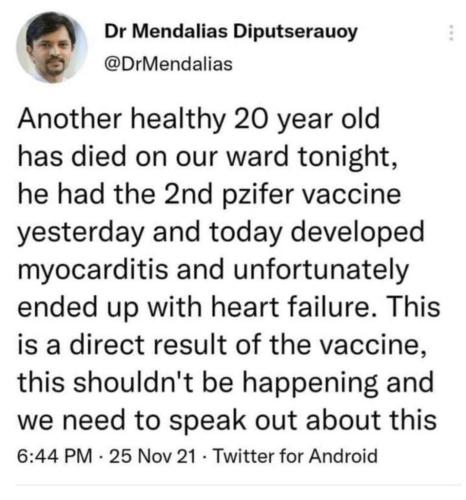Click the line "Another healthy 20 year old"
The height and width of the screenshot is (500, 466).
click(x=199, y=120)
